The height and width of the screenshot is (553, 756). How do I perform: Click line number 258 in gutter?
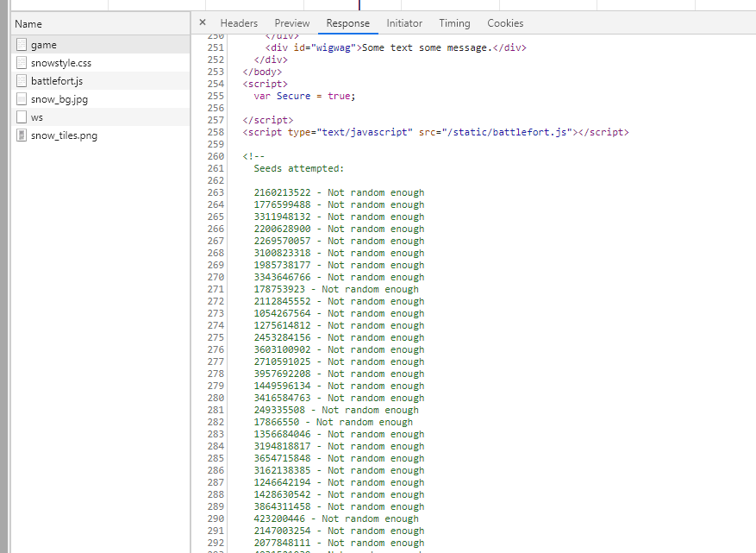click(x=216, y=132)
